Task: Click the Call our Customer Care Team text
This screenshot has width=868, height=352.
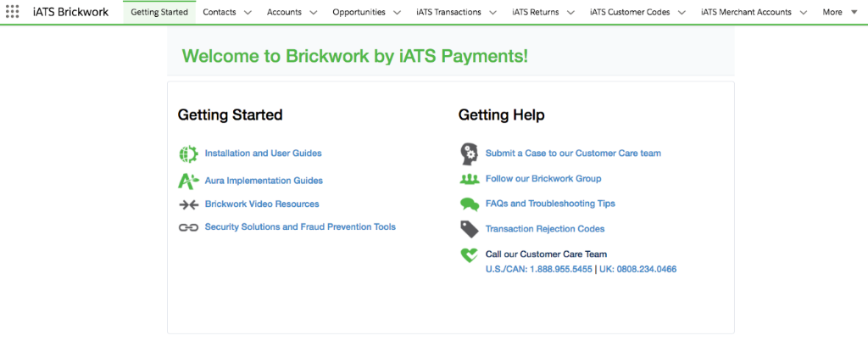Action: 546,254
